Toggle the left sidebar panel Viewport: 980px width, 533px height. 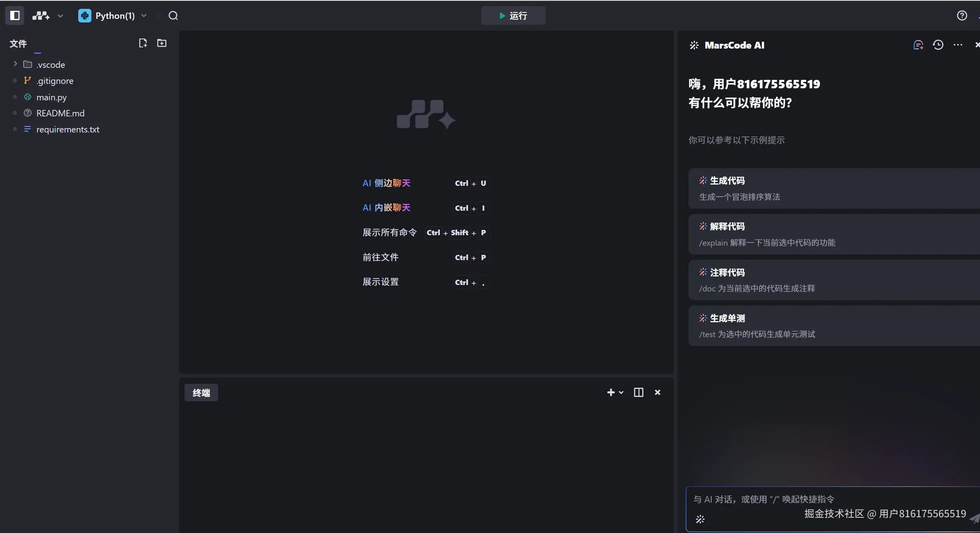point(15,16)
